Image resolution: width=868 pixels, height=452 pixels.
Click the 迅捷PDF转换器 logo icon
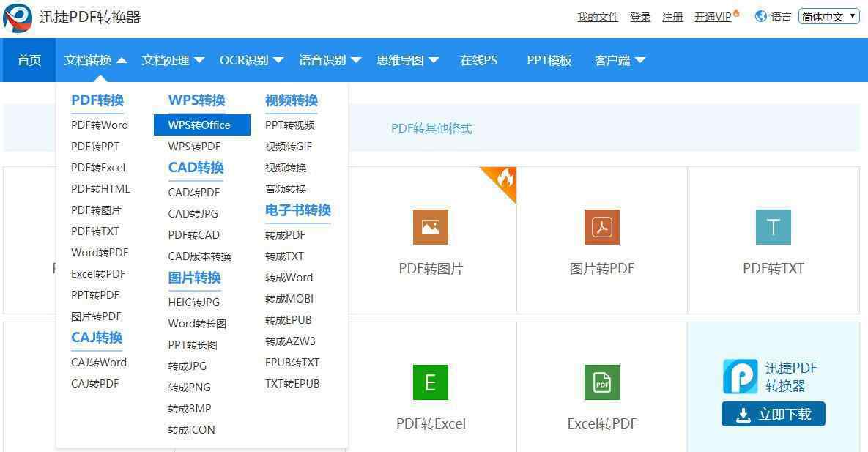click(18, 18)
